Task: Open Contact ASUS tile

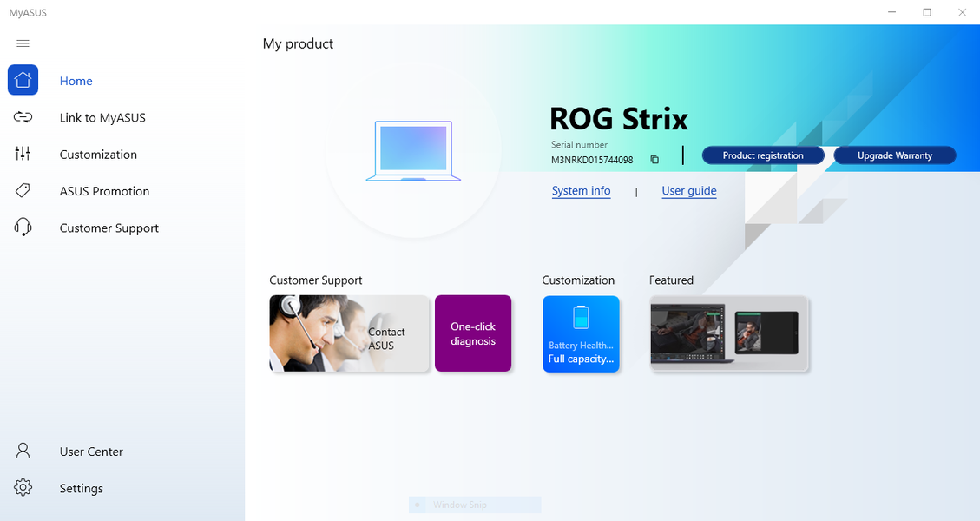Action: point(349,333)
